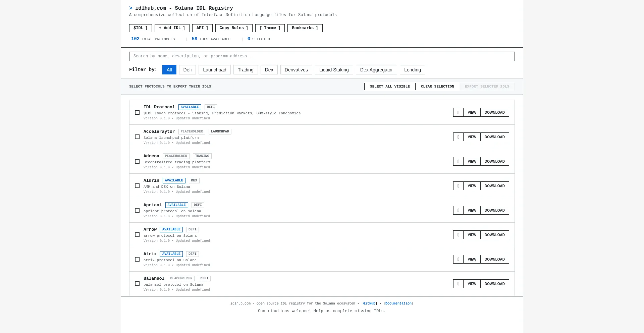Open the GitHub link in footer
Screen dimensions: 644x333
point(369,303)
